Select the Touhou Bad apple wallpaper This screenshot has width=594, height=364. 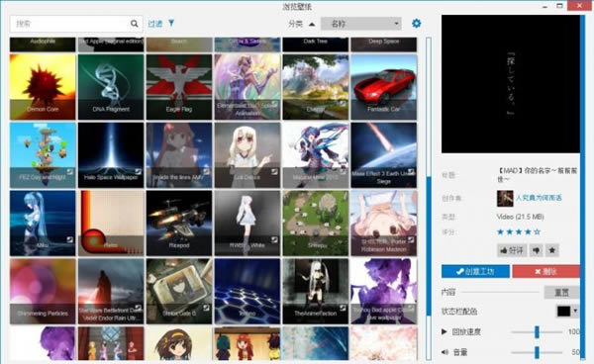(383, 292)
